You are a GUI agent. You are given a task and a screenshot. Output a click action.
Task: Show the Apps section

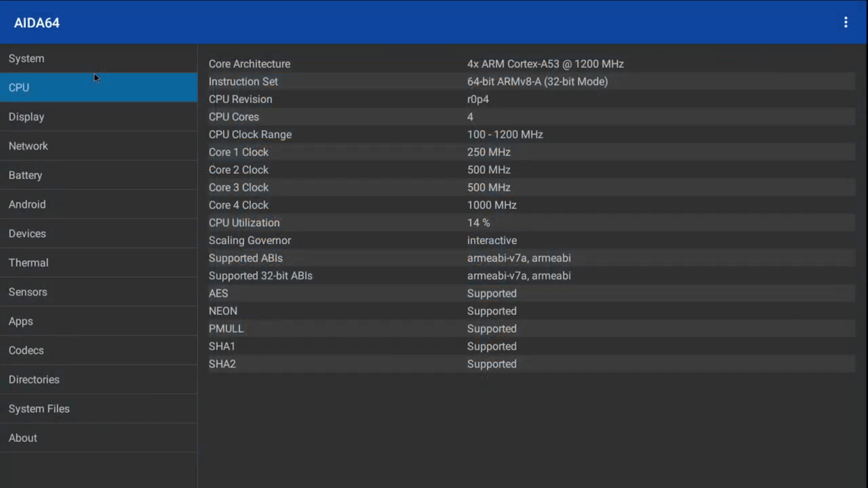click(x=98, y=321)
